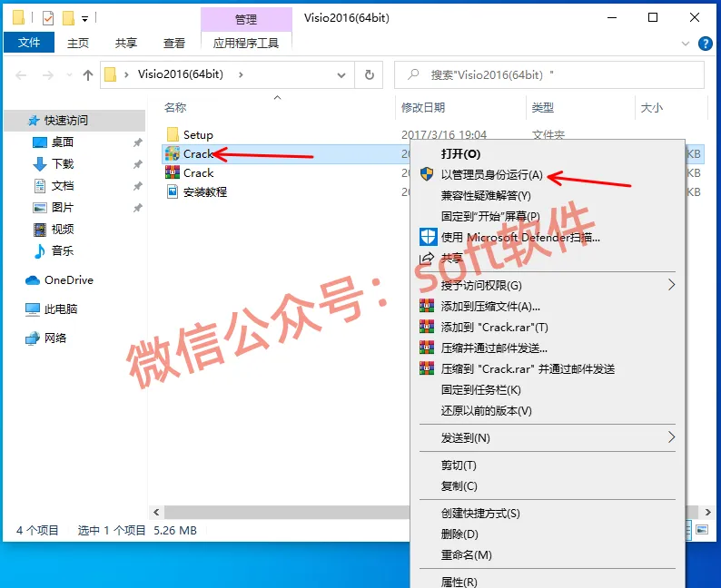Choose 添加到 "Crack.rar"(T) menu entry

point(494,327)
